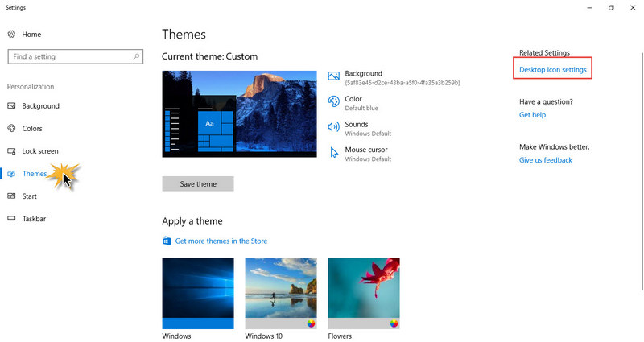Click the current theme preview image
Image resolution: width=644 pixels, height=342 pixels.
239,113
